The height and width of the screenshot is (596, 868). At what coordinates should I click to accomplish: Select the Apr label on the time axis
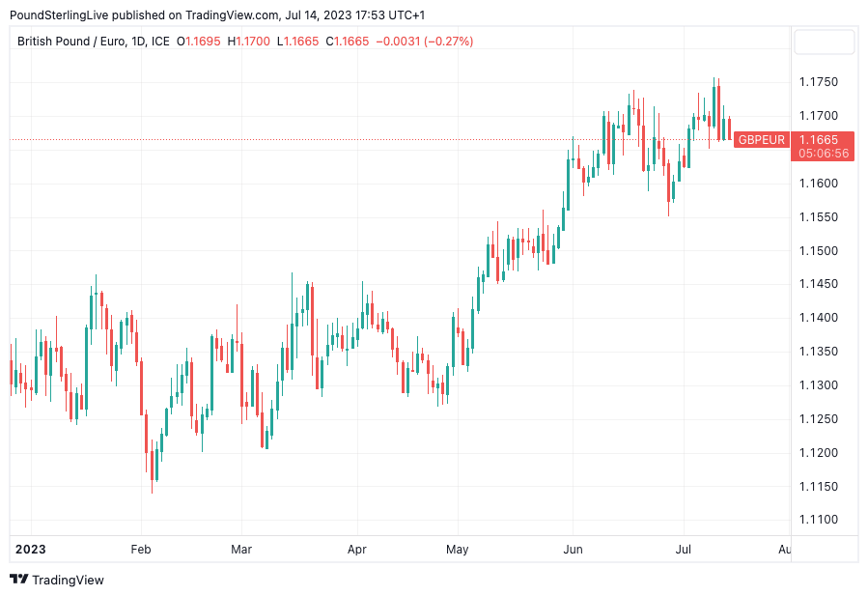click(x=357, y=549)
